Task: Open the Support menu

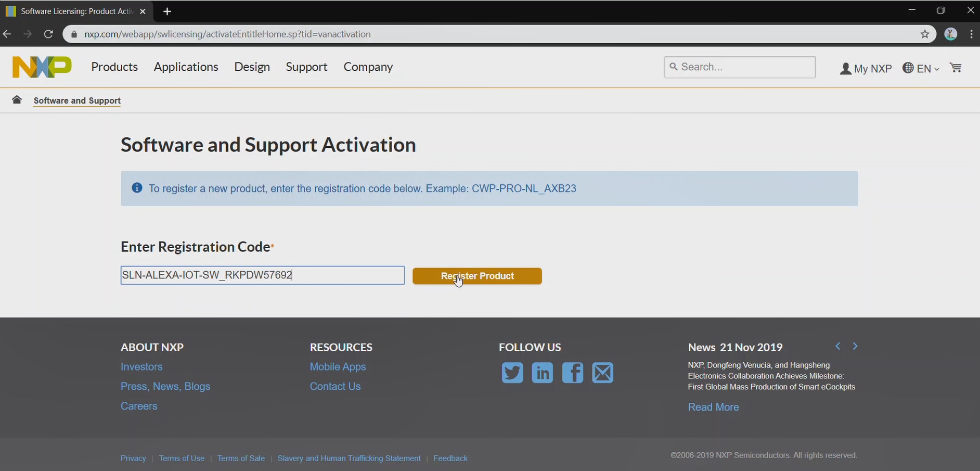Action: (x=306, y=67)
